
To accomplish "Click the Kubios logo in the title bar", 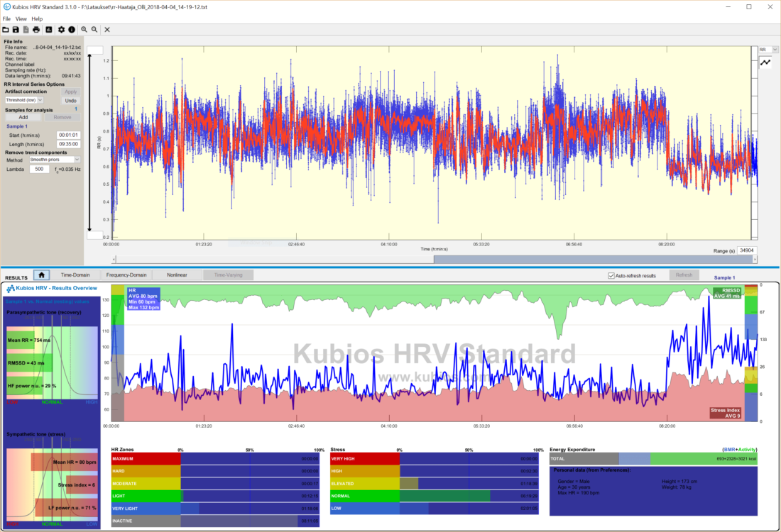I will [x=7, y=7].
